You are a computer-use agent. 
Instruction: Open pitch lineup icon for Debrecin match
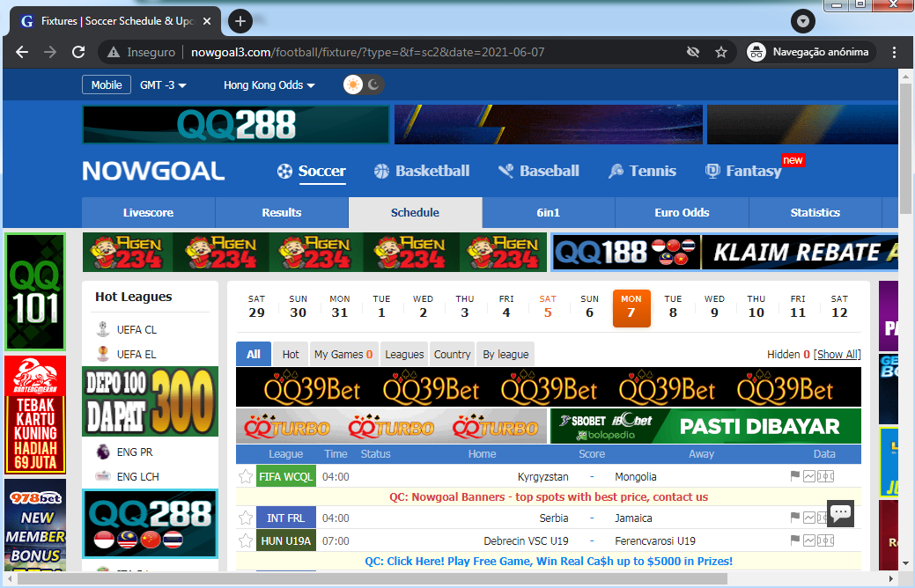pos(825,538)
